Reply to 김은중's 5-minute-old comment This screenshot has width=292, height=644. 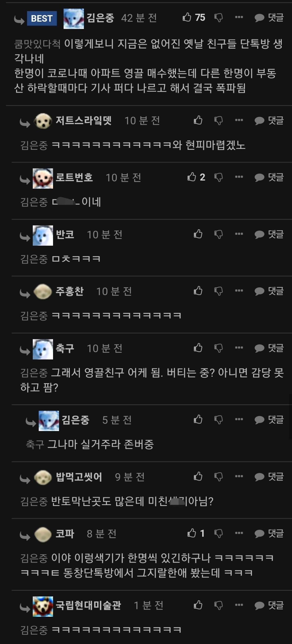tap(269, 420)
